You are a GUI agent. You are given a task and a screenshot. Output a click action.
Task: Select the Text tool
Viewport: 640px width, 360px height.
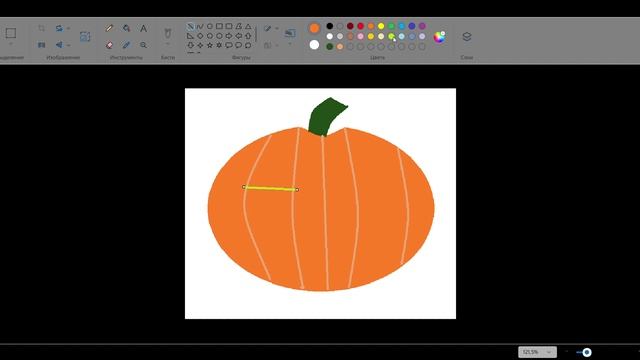click(143, 28)
